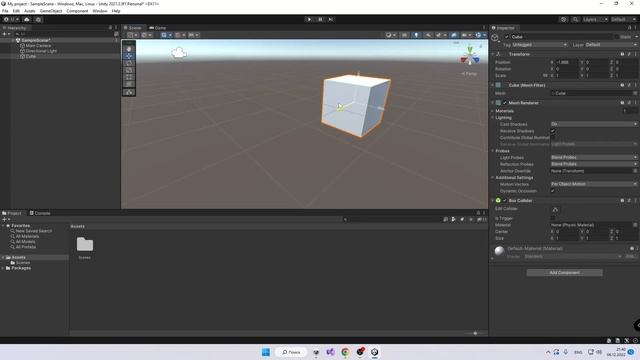Open the settings gear next to cloud icon
The height and width of the screenshot is (360, 640).
click(38, 19)
